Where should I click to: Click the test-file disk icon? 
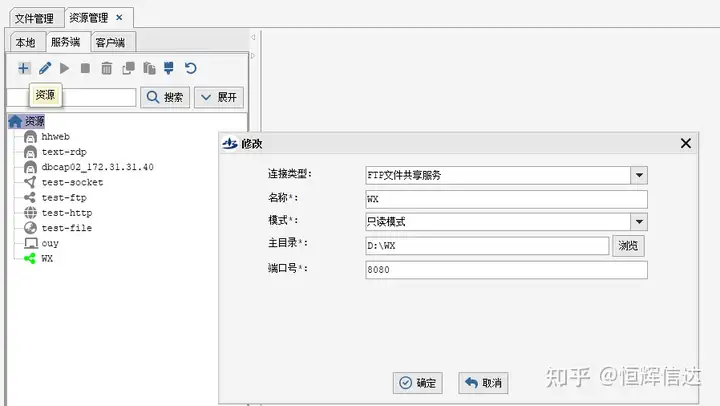coord(30,228)
